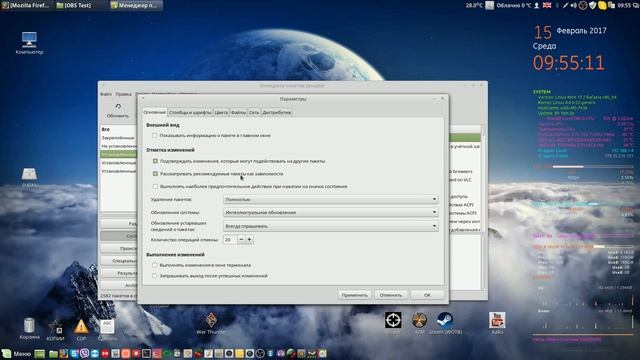Image resolution: width=640 pixels, height=360 pixels.
Task: Toggle treating recommended packages as dependencies
Action: [x=155, y=173]
